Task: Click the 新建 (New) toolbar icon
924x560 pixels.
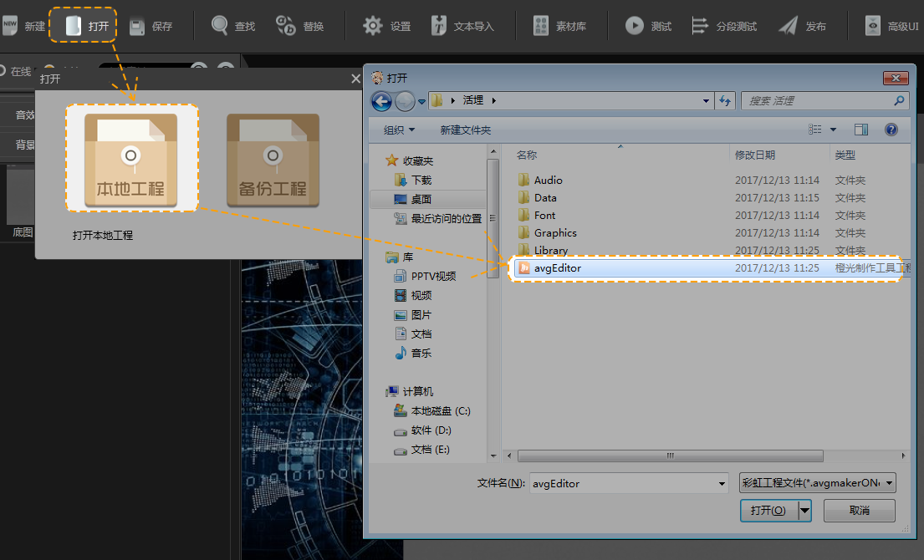Action: [x=10, y=26]
